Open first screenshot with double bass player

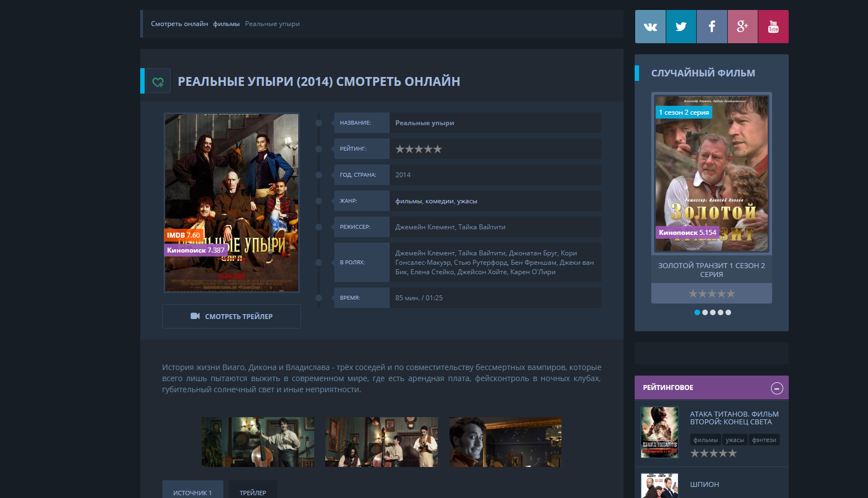tap(258, 442)
